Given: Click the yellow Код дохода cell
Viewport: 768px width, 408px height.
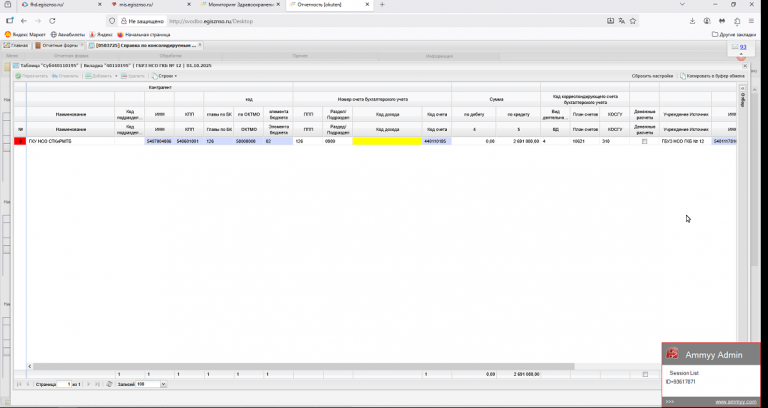Looking at the screenshot, I should click(387, 141).
